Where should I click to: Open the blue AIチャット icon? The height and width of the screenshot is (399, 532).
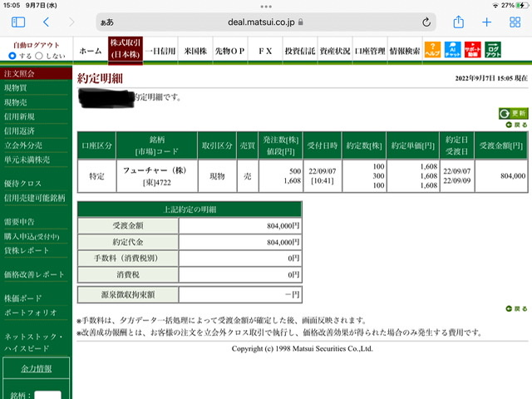[452, 50]
